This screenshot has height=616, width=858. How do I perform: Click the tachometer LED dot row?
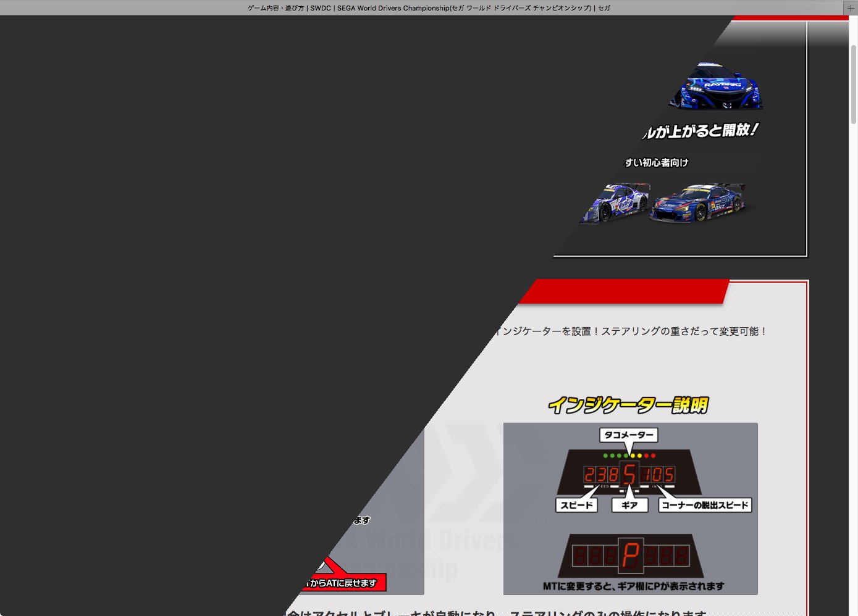[629, 456]
